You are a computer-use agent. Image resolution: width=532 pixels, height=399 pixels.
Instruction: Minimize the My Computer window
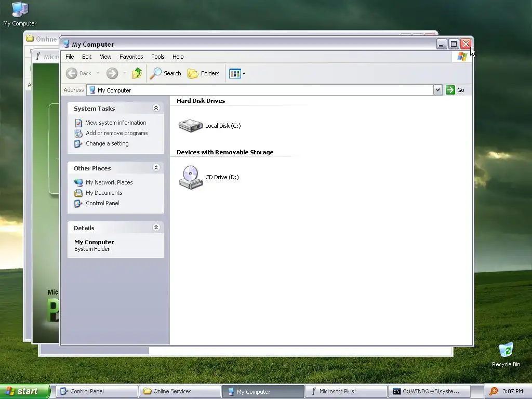(442, 44)
